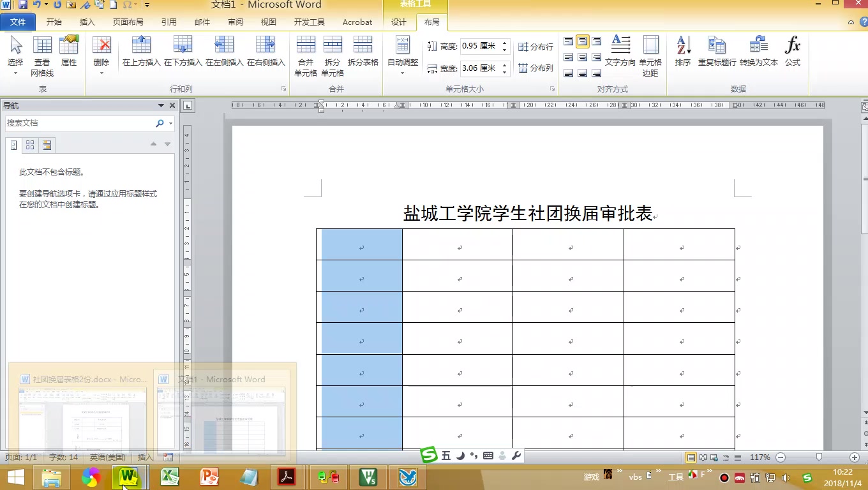
Task: Insert row above (在上方插入)
Action: coord(141,51)
